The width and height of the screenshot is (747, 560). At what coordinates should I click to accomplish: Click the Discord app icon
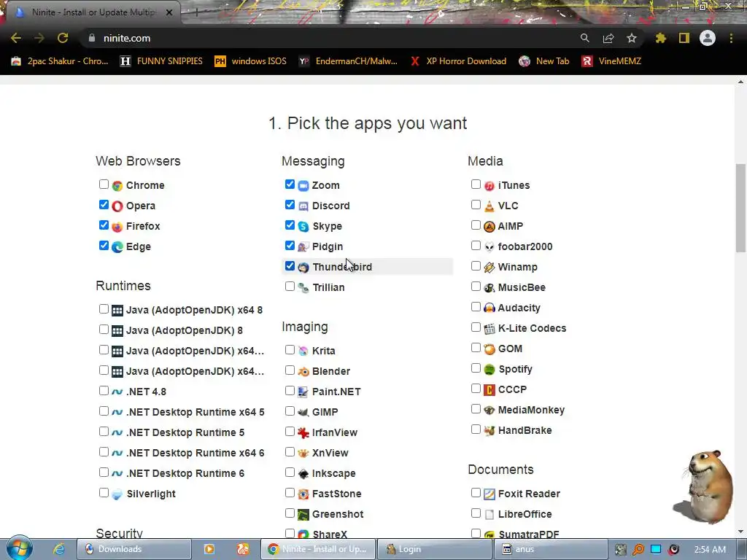pos(303,206)
